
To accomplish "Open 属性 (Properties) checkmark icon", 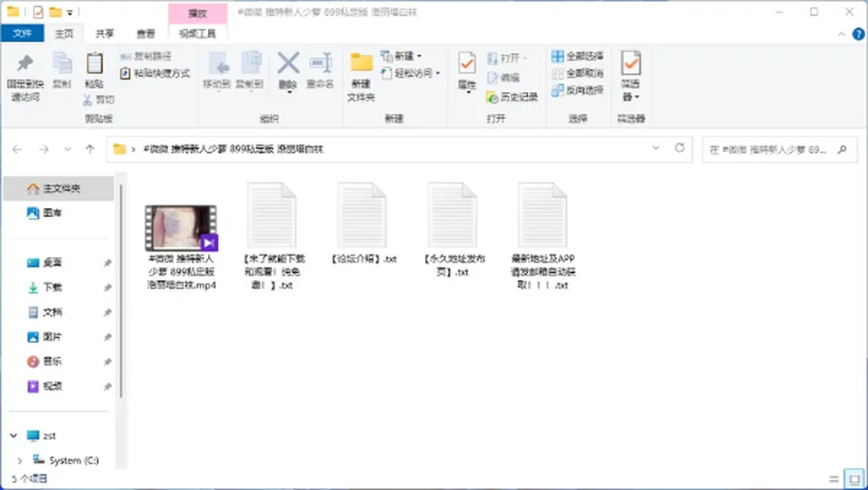I will [467, 63].
